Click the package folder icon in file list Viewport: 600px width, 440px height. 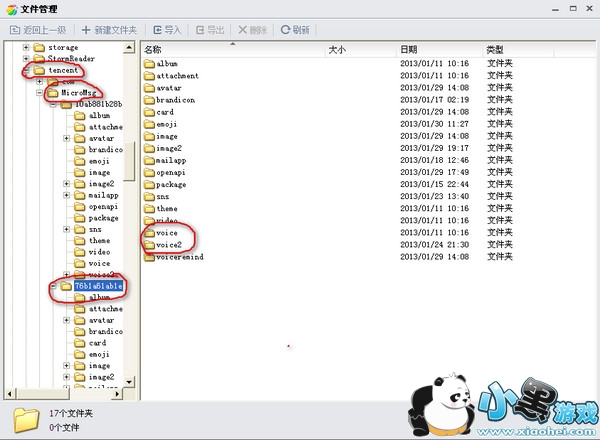click(x=149, y=184)
